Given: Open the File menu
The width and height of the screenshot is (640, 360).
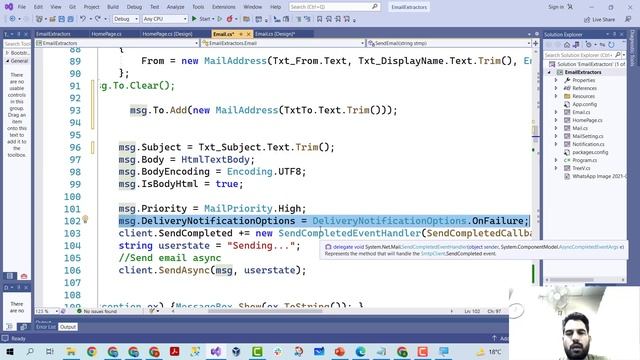Looking at the screenshot, I should click(22, 7).
